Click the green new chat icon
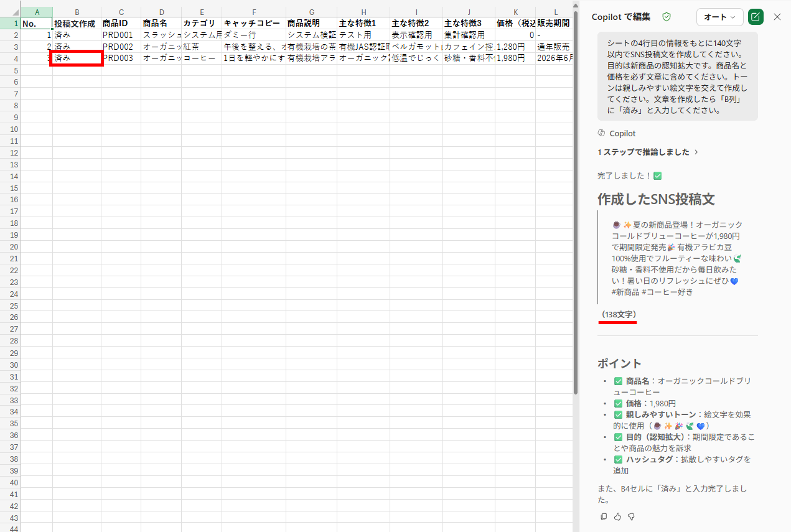Screen dimensions: 791x532 [x=756, y=17]
